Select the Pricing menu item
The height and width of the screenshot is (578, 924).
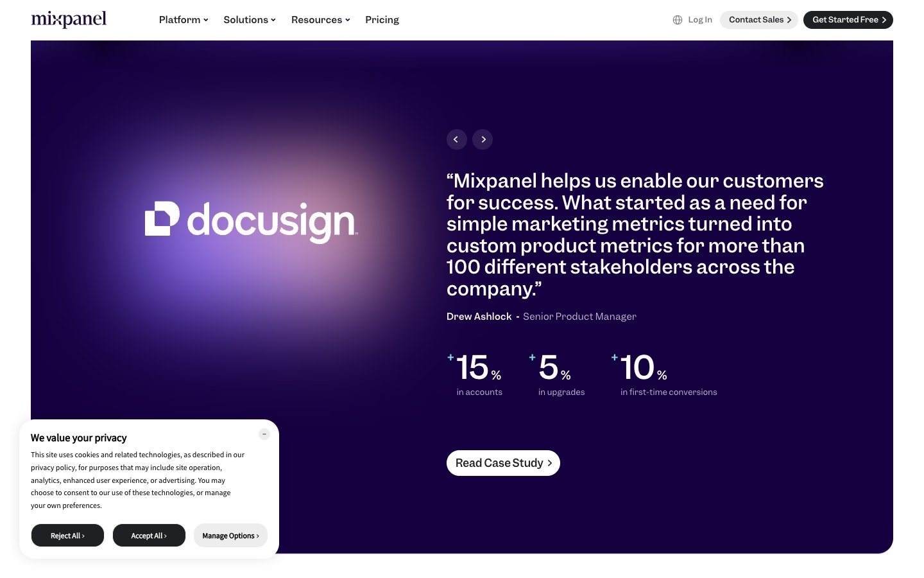click(x=382, y=20)
